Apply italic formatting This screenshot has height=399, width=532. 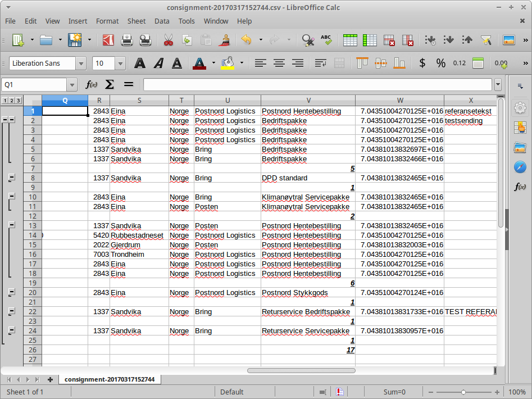coord(158,63)
